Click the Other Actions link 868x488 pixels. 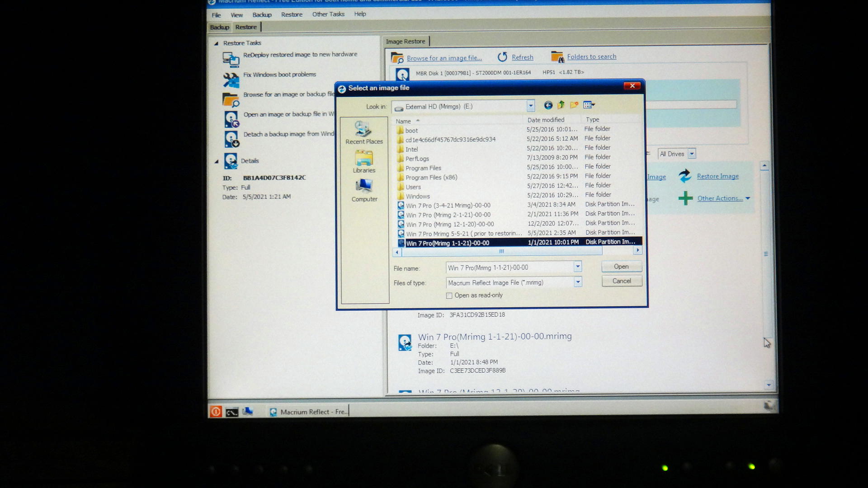tap(720, 198)
